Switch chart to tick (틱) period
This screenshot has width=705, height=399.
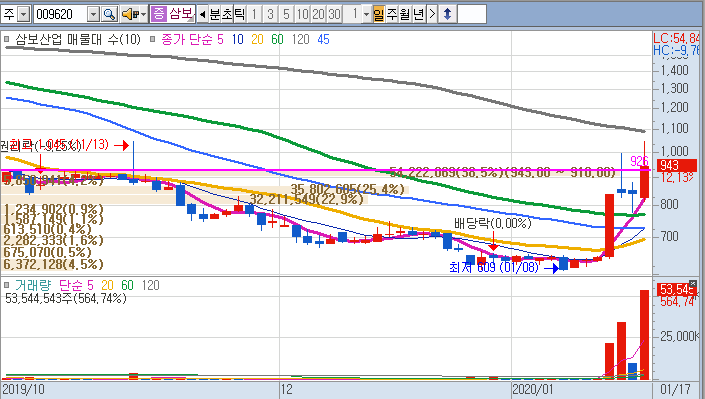coord(239,14)
